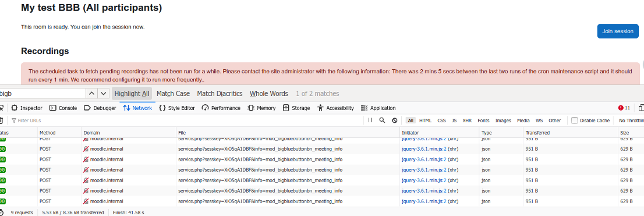Sort by the Type column header
Viewport: 644px width, 216px height.
(501, 133)
